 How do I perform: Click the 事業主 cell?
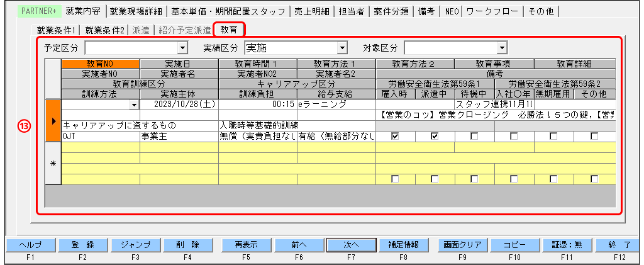(179, 137)
